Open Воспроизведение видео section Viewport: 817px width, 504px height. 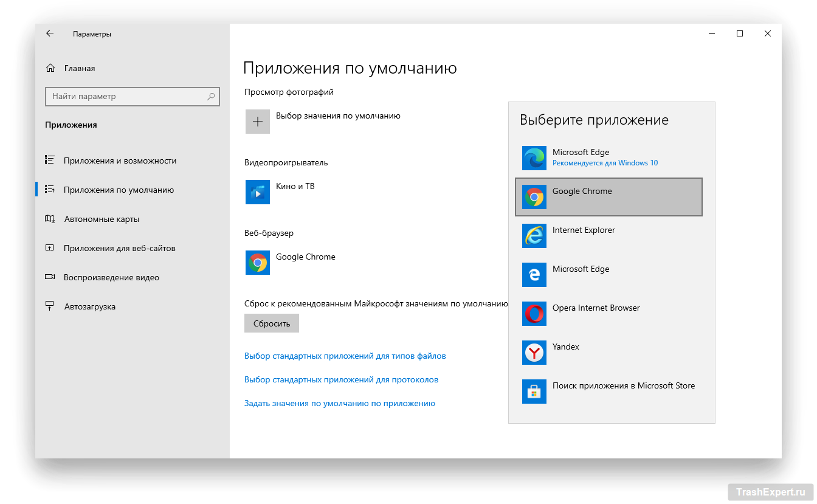(132, 277)
